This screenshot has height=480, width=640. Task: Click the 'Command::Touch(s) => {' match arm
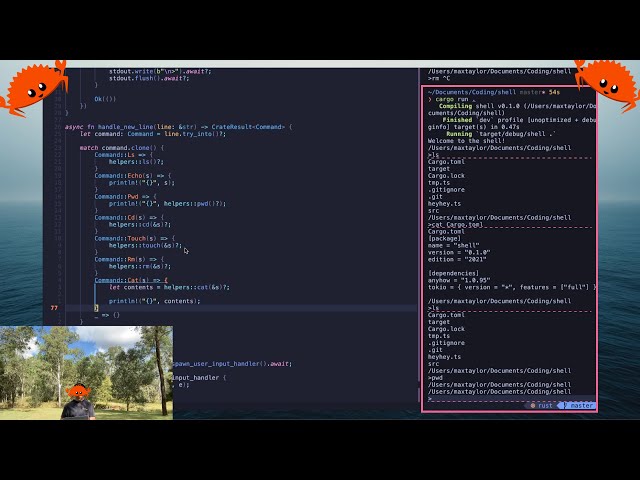click(135, 238)
